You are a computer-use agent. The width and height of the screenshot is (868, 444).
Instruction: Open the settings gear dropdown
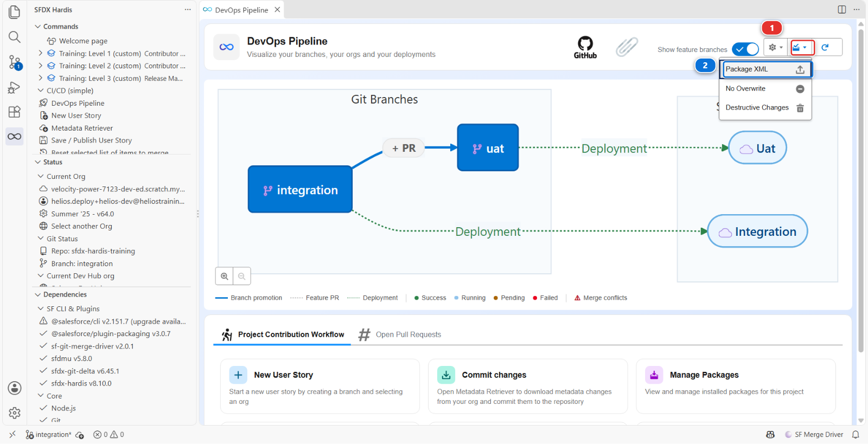(776, 48)
